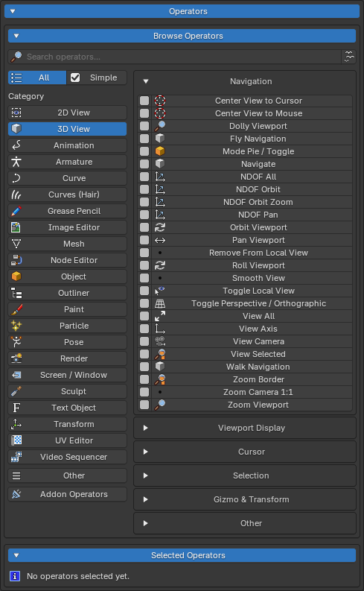Screen dimensions: 364x591
Task: Check the NDOF Orbit box
Action: (144, 189)
